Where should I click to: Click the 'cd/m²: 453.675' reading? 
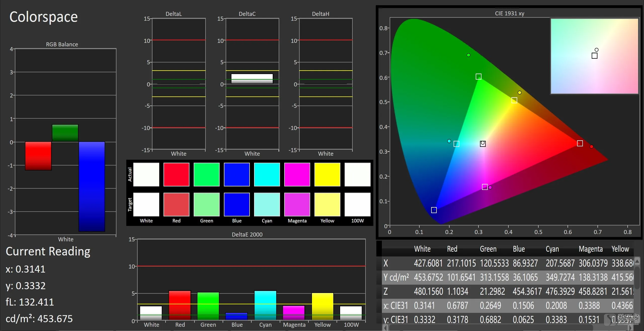click(x=39, y=319)
